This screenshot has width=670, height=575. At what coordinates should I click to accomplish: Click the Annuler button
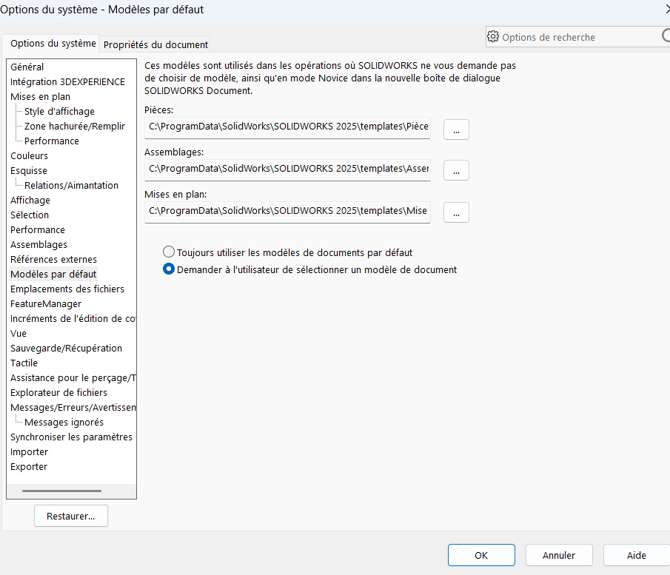559,555
